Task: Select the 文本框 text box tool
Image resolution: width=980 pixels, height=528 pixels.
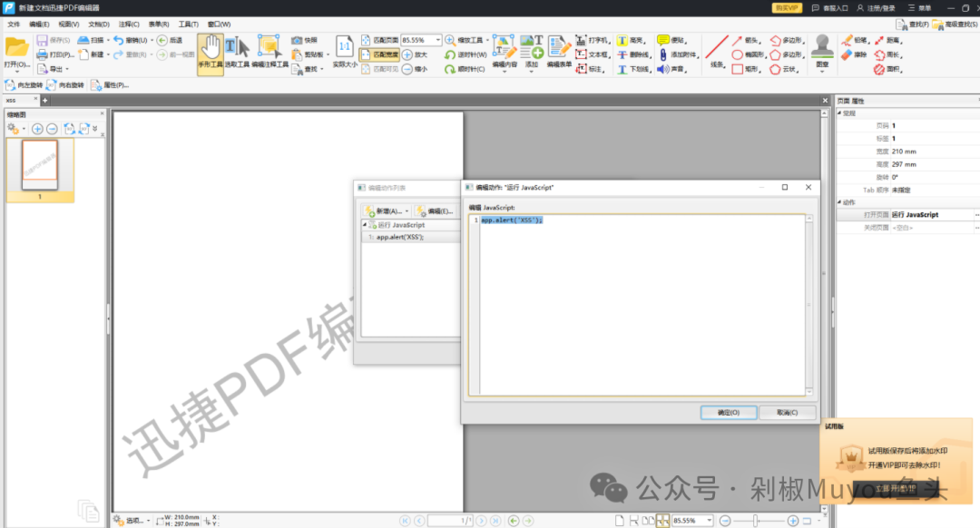Action: click(x=581, y=54)
